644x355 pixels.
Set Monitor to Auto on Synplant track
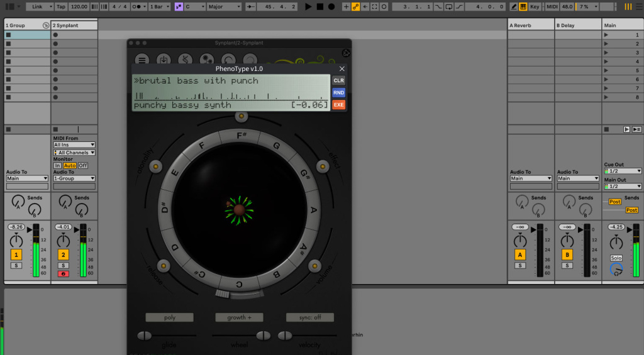[x=70, y=165]
